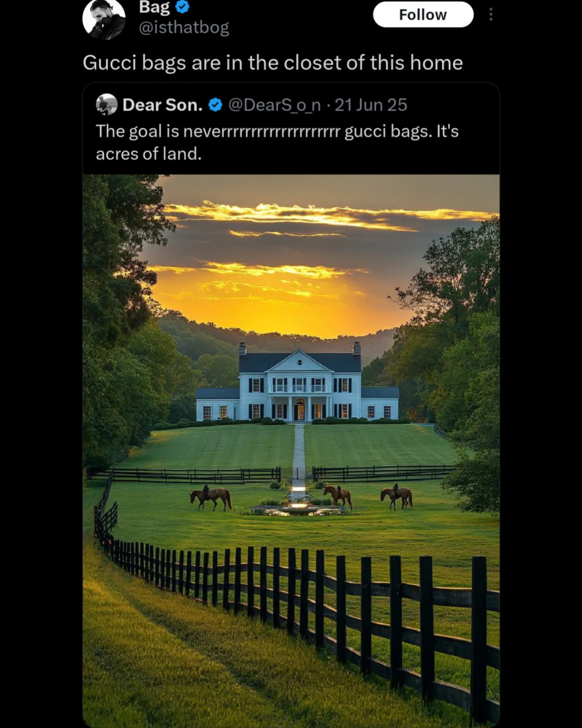Open the @DearS_o_n handle
The width and height of the screenshot is (582, 728).
(x=274, y=105)
